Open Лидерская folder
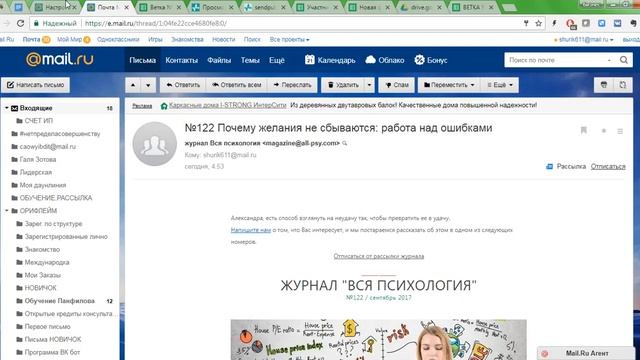Image resolution: width=640 pixels, height=360 pixels. point(36,172)
